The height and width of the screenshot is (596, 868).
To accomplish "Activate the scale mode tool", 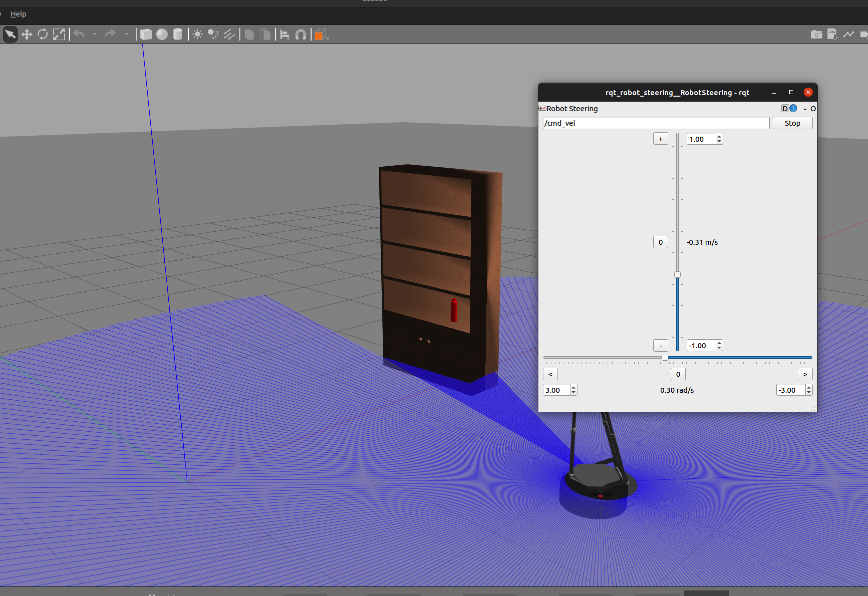I will 59,35.
